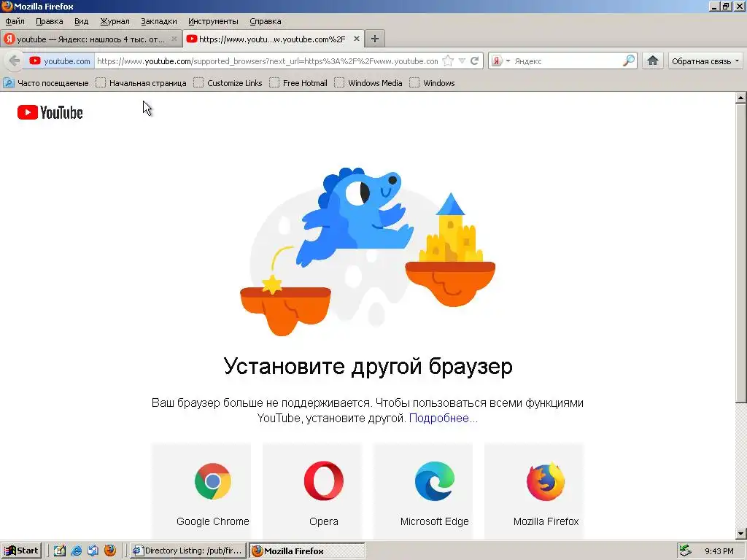Open the Начальная страница bookmark

click(x=141, y=83)
